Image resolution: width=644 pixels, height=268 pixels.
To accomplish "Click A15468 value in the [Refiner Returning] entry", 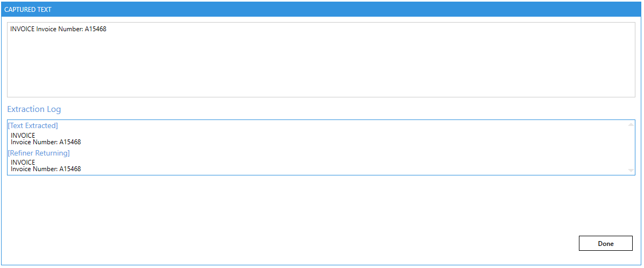I will pyautogui.click(x=70, y=169).
